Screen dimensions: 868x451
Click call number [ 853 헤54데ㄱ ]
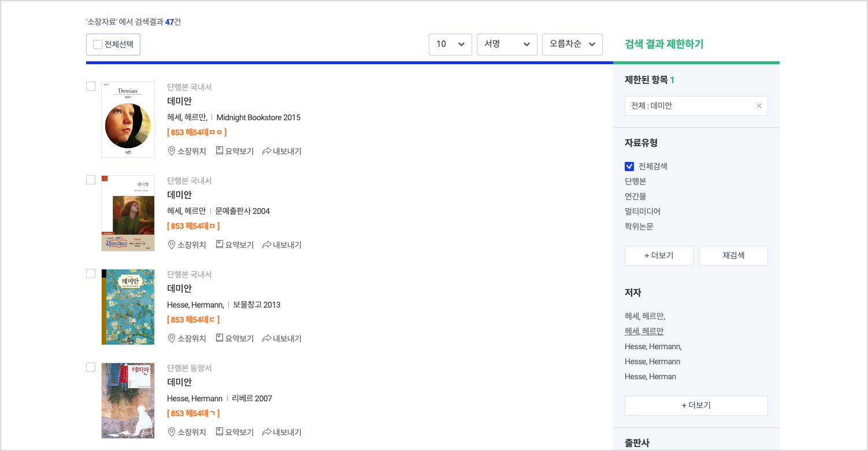[x=194, y=413]
